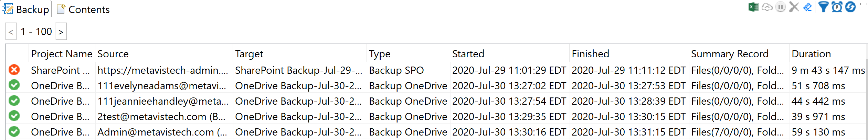The height and width of the screenshot is (140, 868).
Task: Open the funnel filter tool
Action: (823, 7)
